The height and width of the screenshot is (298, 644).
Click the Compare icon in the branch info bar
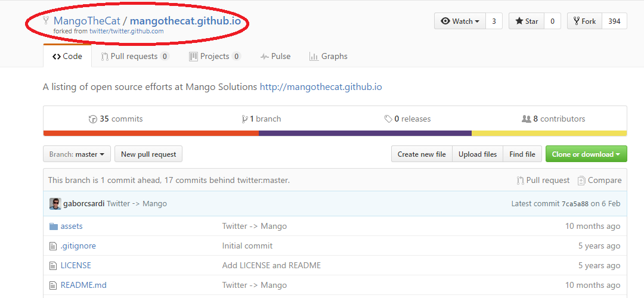pyautogui.click(x=581, y=181)
